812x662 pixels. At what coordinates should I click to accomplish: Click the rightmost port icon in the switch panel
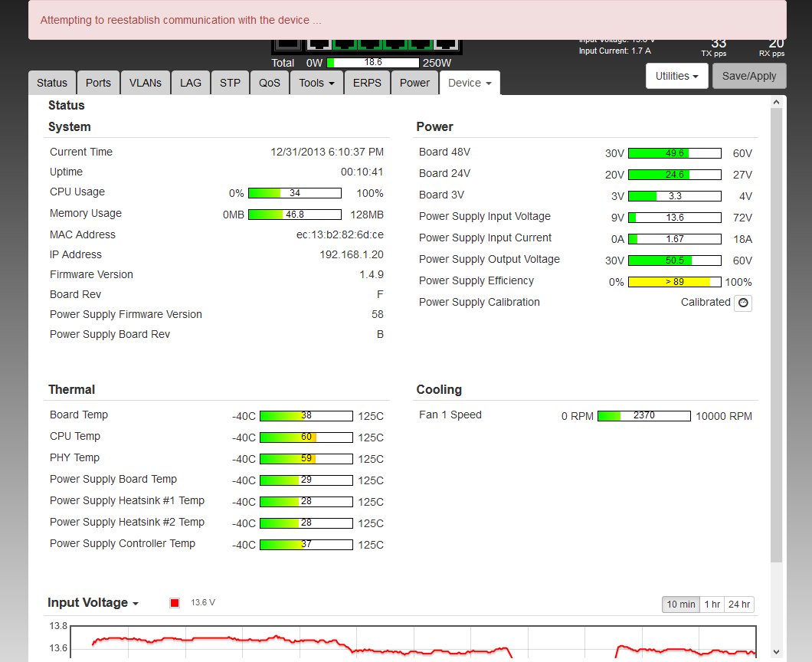tap(447, 44)
